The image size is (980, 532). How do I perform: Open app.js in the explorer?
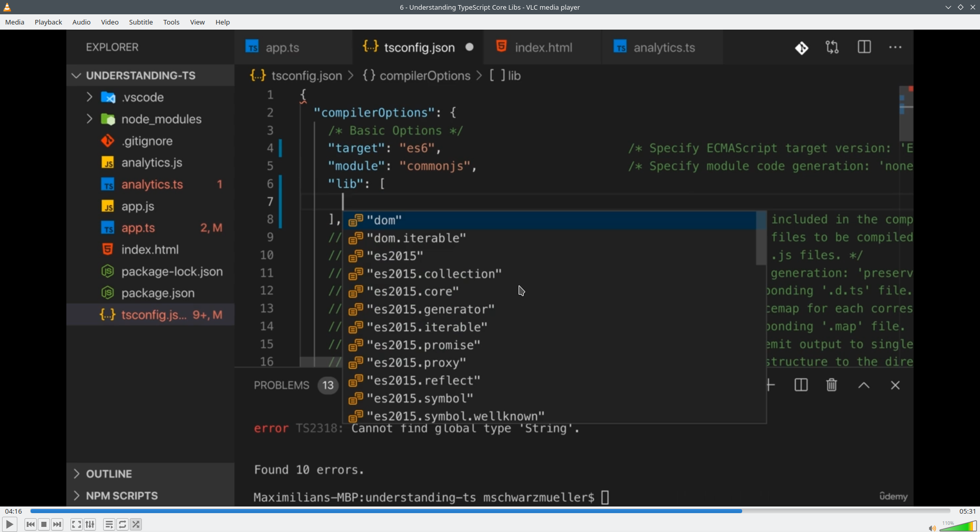[x=150, y=206]
